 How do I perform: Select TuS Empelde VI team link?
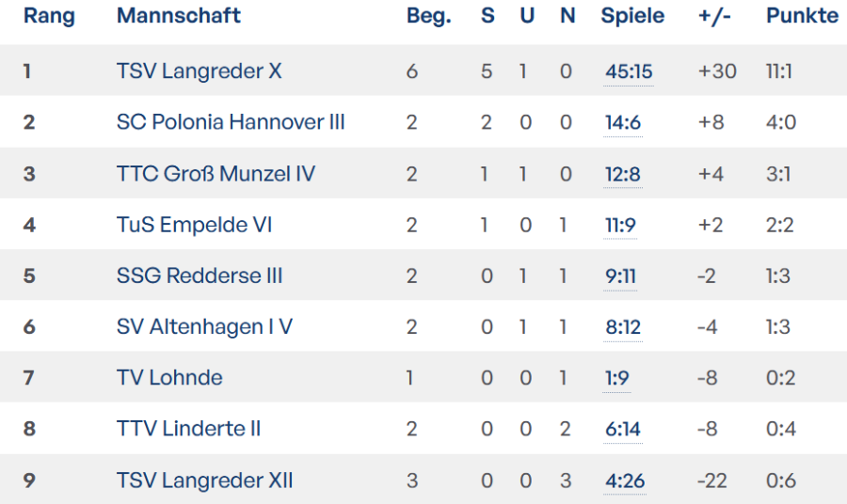[194, 225]
